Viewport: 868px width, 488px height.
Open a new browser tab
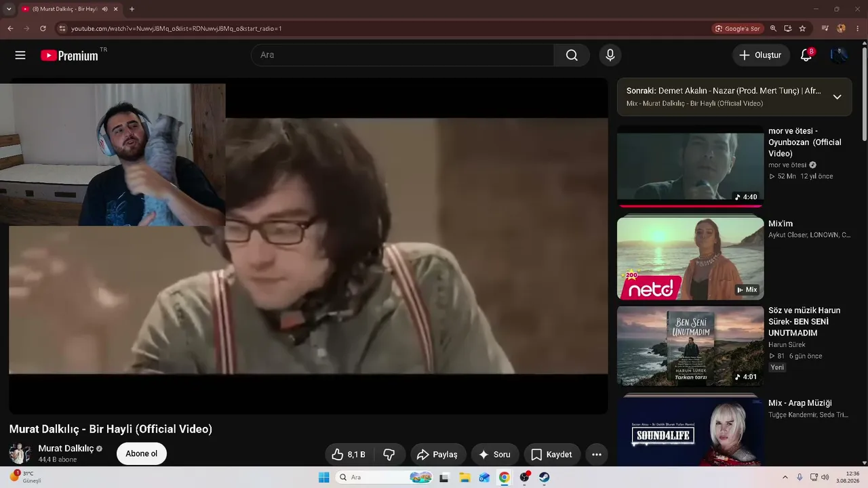[132, 9]
